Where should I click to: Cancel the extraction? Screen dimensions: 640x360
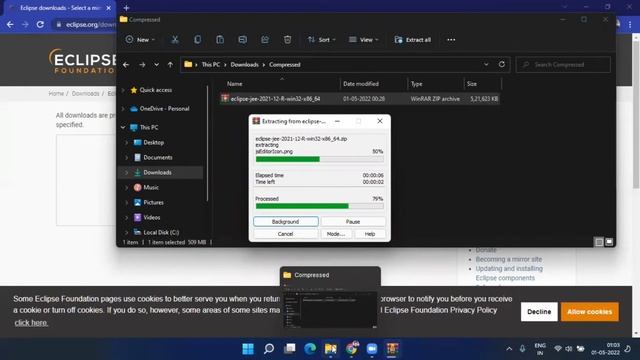[286, 234]
